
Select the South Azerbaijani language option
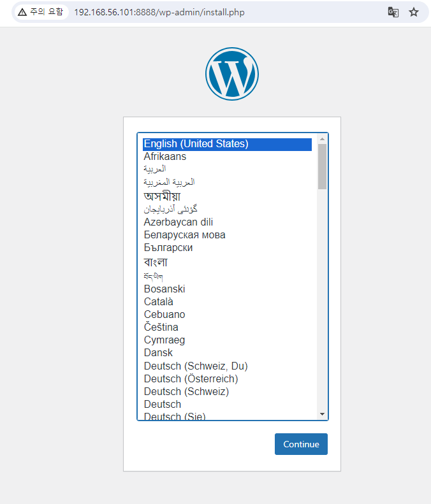[227, 209]
